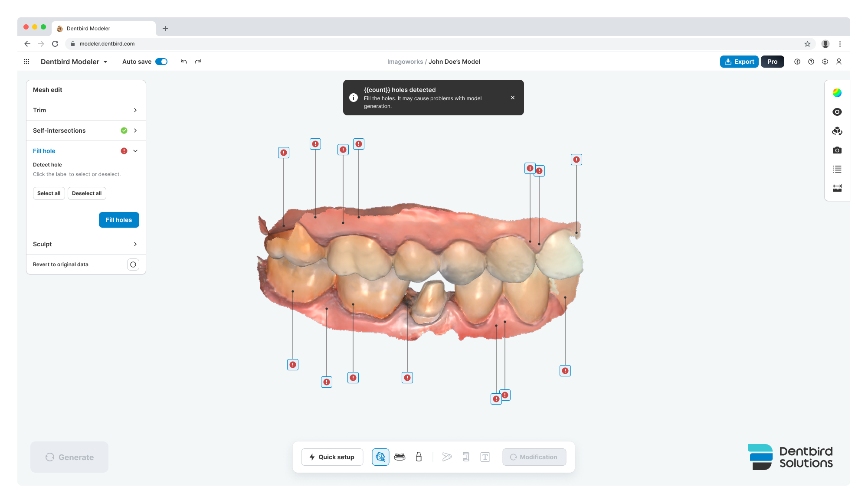
Task: Open the ruler measurement tool
Action: pyautogui.click(x=837, y=188)
